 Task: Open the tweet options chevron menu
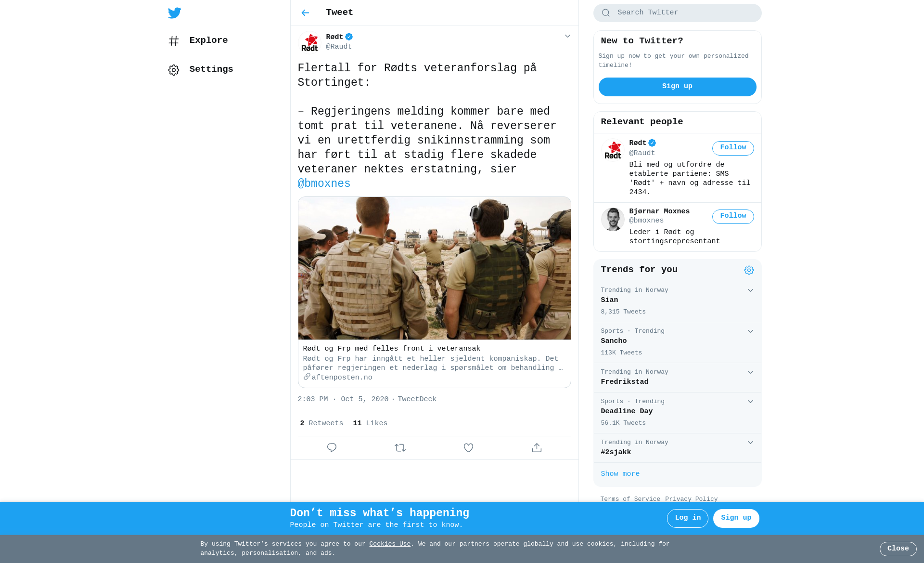pyautogui.click(x=567, y=36)
